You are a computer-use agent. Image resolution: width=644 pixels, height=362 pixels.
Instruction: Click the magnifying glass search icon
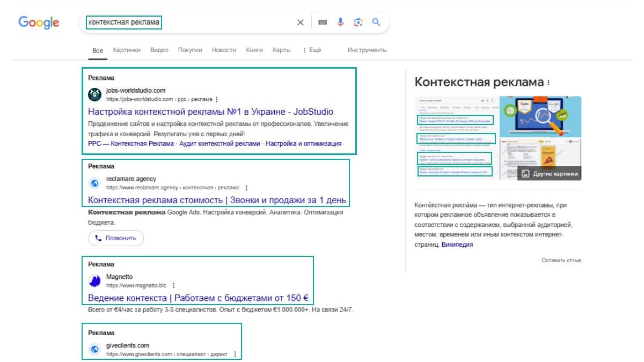376,22
